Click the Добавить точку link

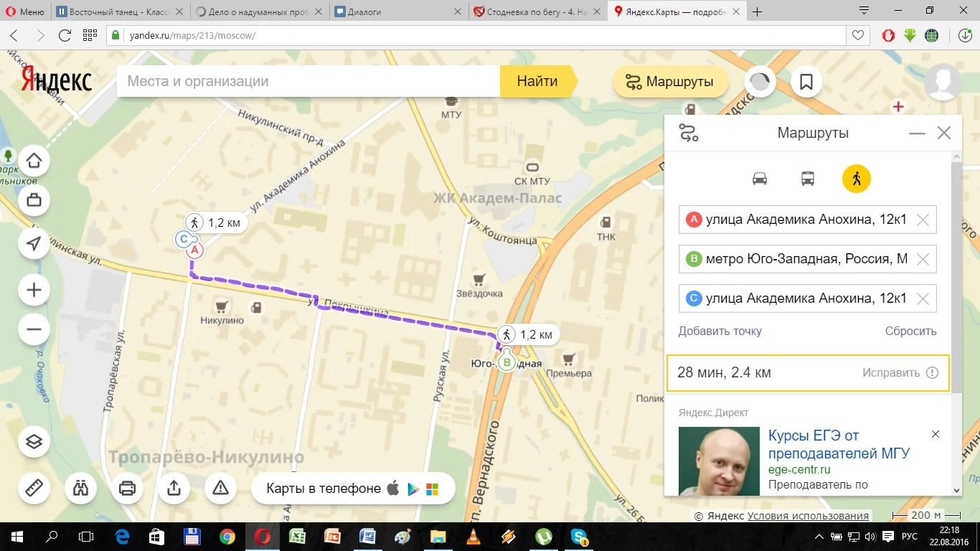pos(720,331)
